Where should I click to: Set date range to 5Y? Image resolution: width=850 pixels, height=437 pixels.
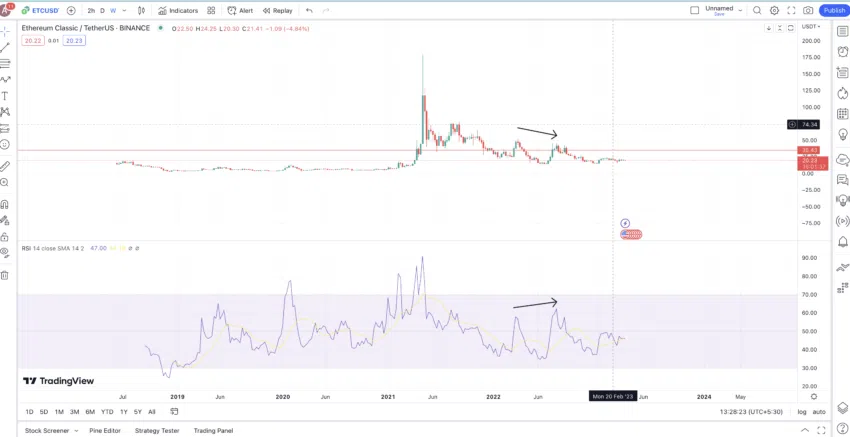coord(138,412)
